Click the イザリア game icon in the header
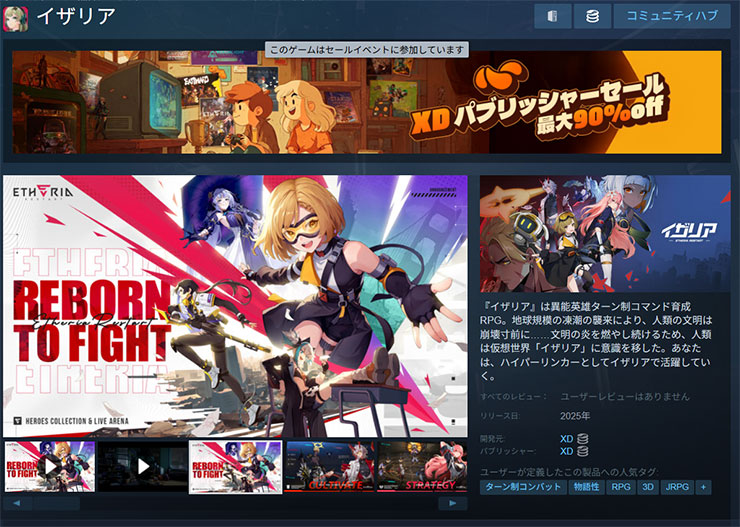740x527 pixels. (x=16, y=19)
